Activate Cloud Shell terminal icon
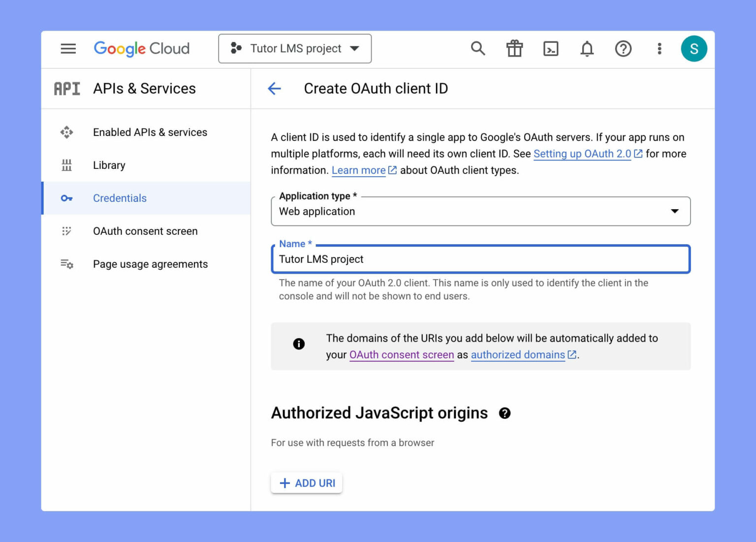The height and width of the screenshot is (542, 756). point(551,48)
